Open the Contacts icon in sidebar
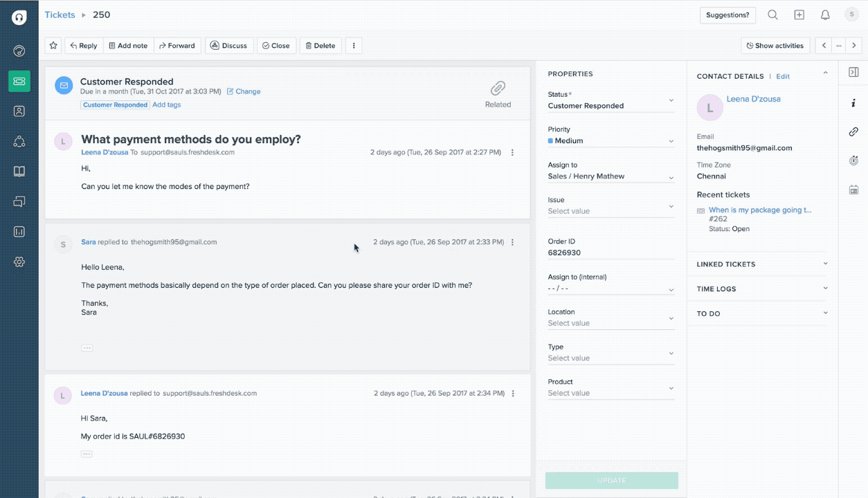 tap(19, 111)
